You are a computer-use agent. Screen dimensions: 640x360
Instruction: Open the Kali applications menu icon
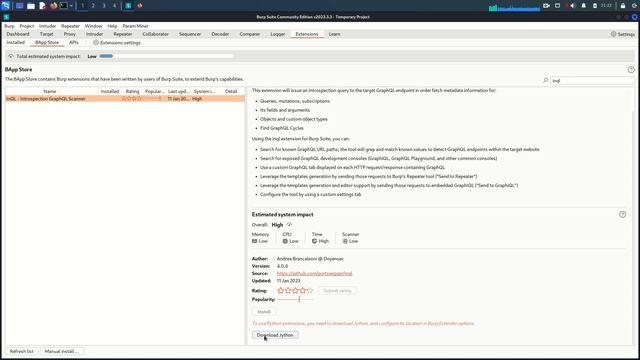tap(5, 6)
